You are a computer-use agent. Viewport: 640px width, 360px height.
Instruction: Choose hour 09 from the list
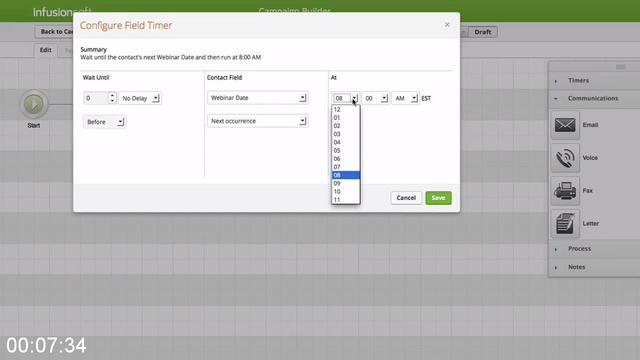(346, 183)
